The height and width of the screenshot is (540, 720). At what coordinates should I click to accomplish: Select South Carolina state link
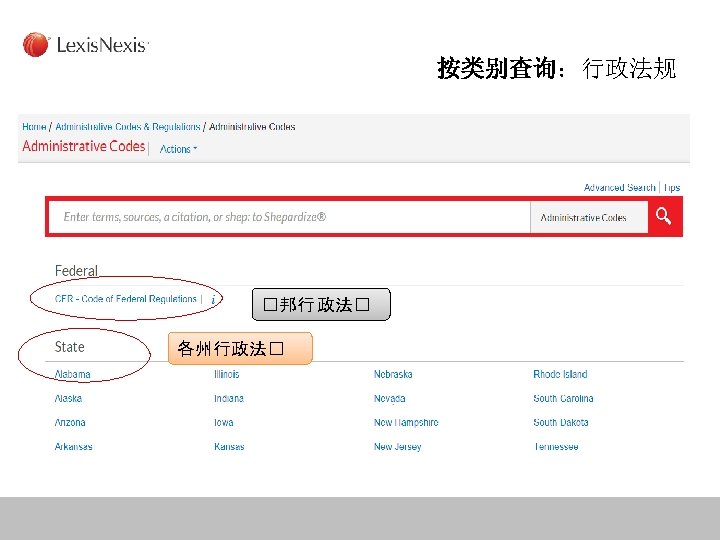(x=563, y=398)
